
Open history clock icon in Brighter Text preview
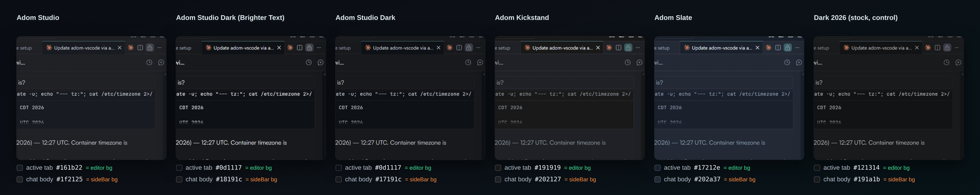[309, 62]
